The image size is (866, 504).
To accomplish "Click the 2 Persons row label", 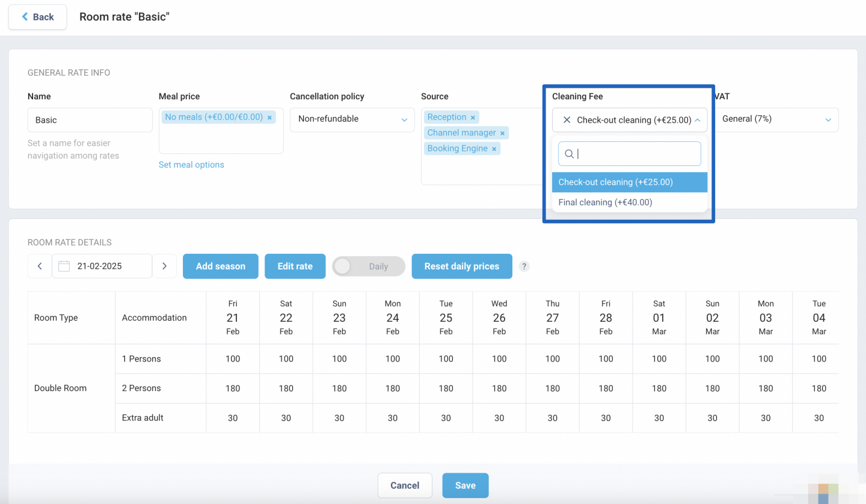I will click(141, 389).
